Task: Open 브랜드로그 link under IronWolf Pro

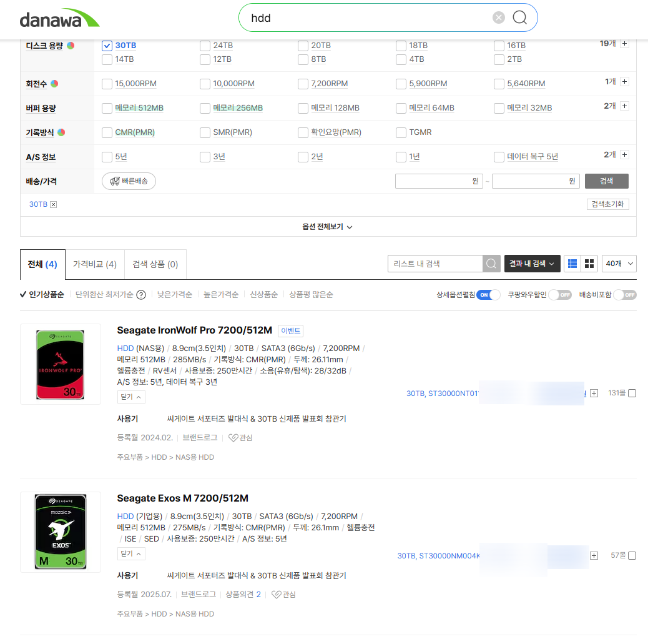Action: [200, 438]
